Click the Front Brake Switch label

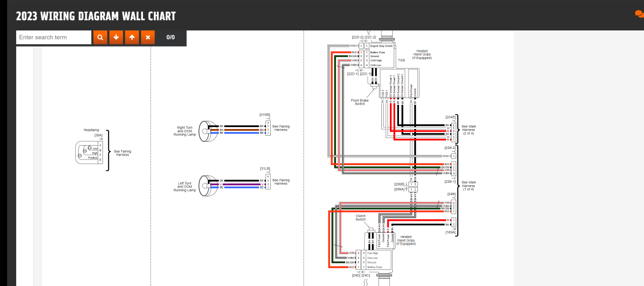(x=360, y=102)
